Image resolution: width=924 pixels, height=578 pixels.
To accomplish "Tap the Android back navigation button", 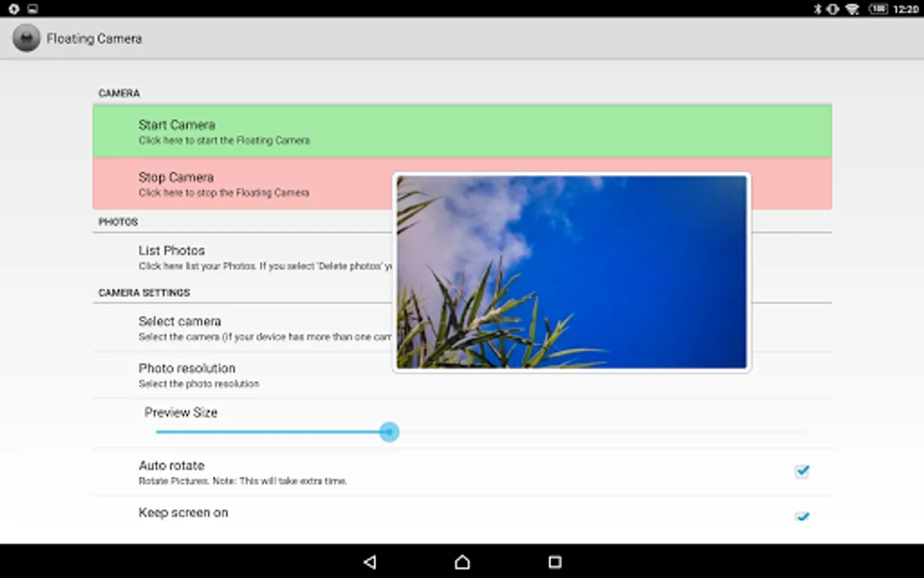I will tap(370, 562).
